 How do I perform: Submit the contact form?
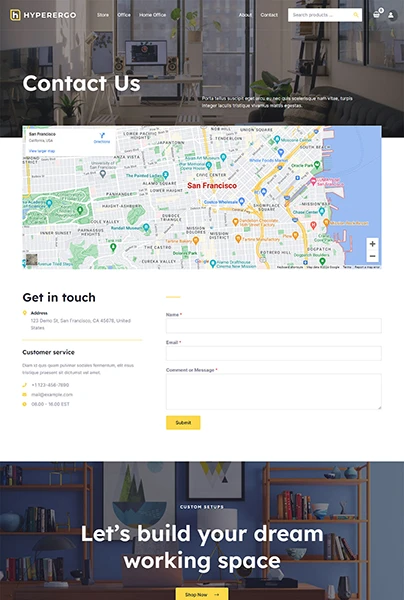click(183, 422)
